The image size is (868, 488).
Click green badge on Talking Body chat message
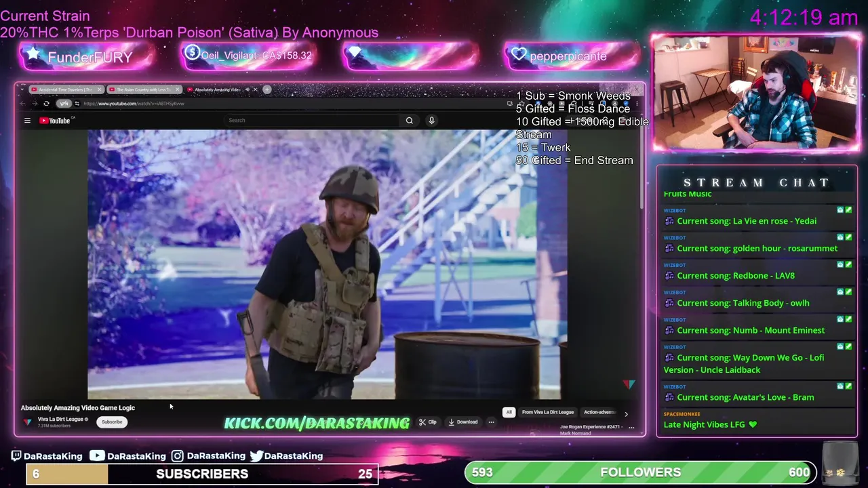click(x=848, y=291)
